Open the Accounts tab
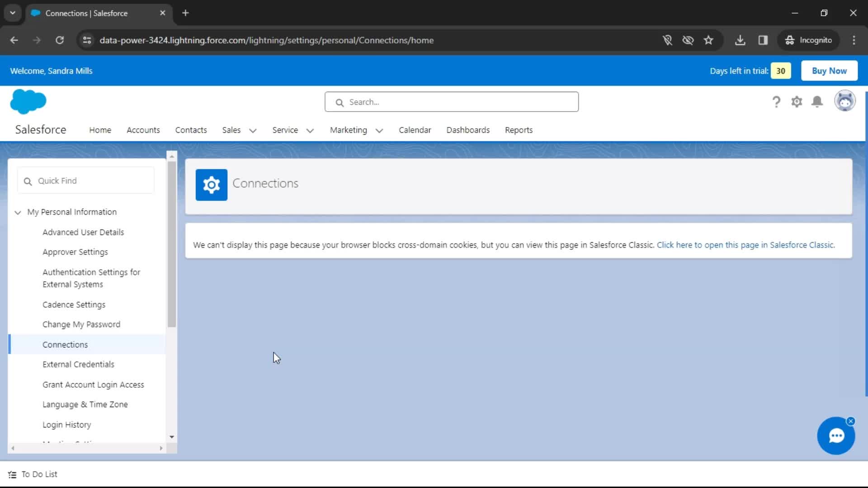The width and height of the screenshot is (868, 488). pyautogui.click(x=143, y=130)
